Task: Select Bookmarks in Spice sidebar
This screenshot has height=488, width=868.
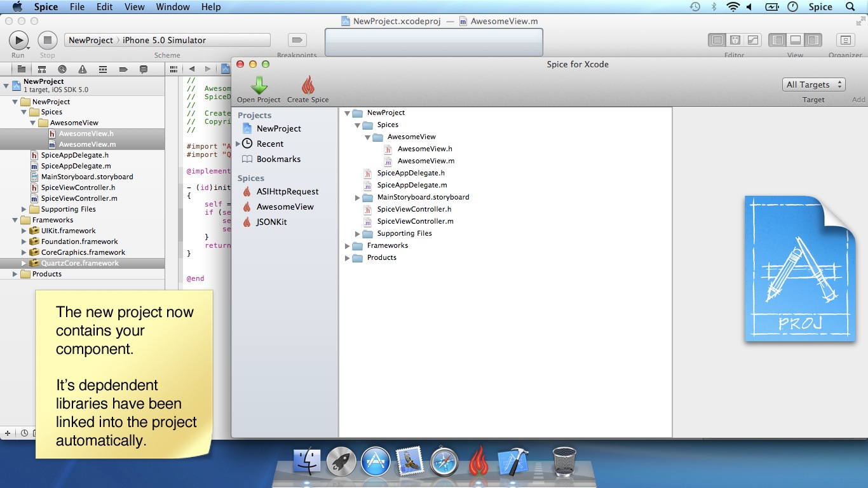Action: (278, 159)
